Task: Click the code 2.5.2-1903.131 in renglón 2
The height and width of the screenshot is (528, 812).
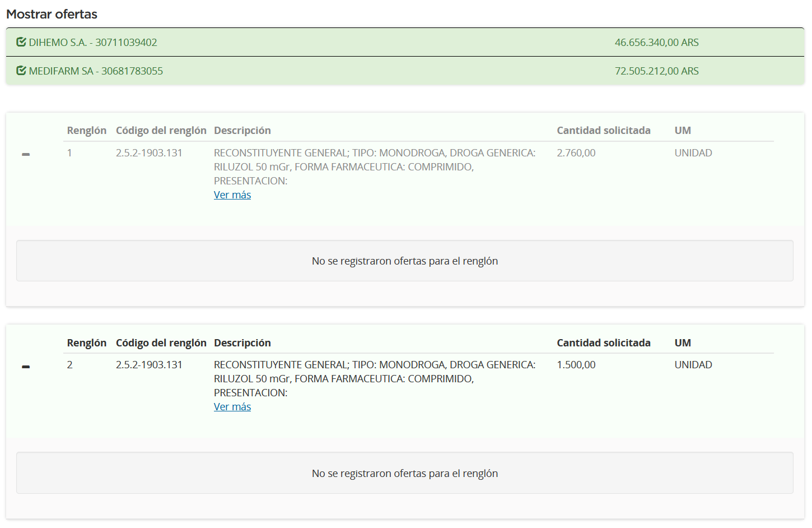Action: click(149, 365)
